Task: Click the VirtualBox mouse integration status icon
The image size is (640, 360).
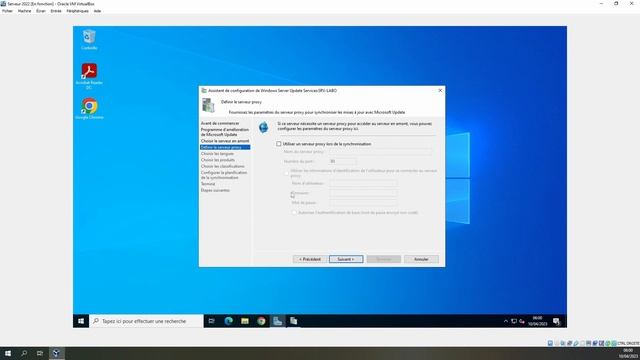Action: (608, 343)
